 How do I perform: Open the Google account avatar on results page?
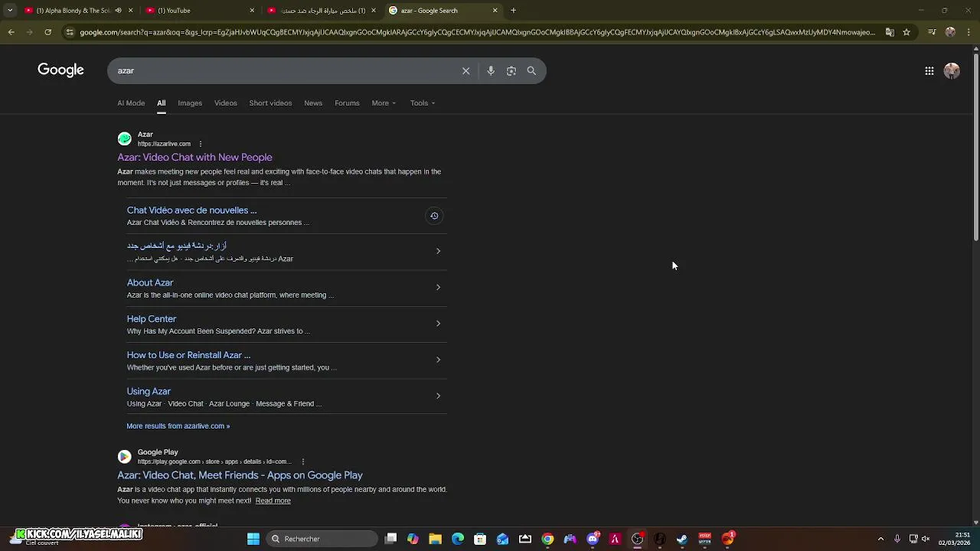point(952,70)
